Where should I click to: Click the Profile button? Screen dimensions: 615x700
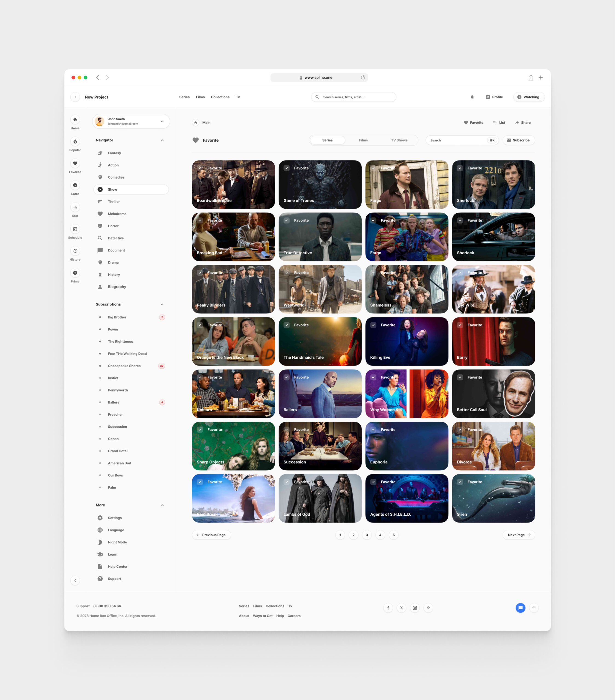(494, 97)
